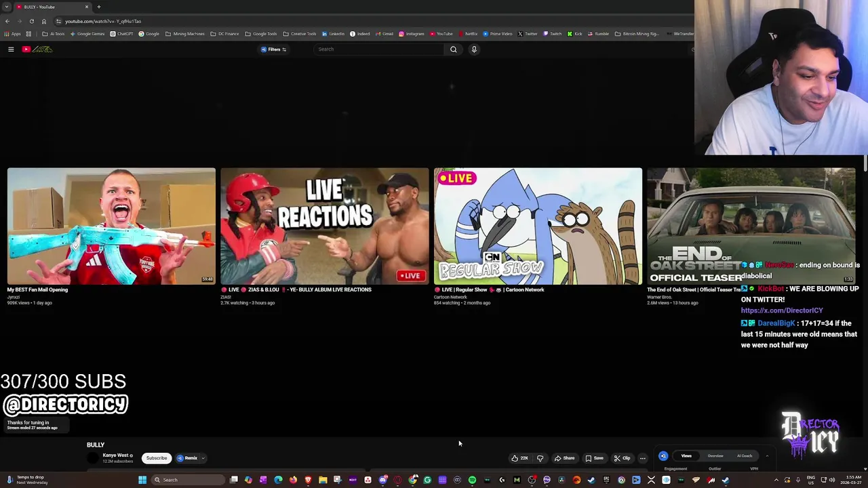Image resolution: width=868 pixels, height=488 pixels.
Task: Open the DC Finance bookmark folder
Action: [x=224, y=34]
